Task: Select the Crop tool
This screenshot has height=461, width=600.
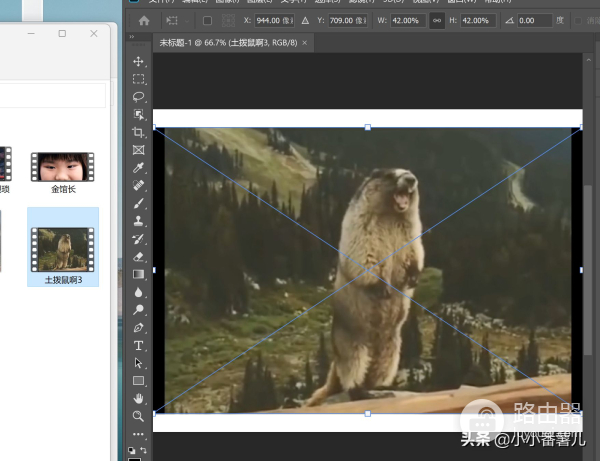Action: pyautogui.click(x=139, y=132)
